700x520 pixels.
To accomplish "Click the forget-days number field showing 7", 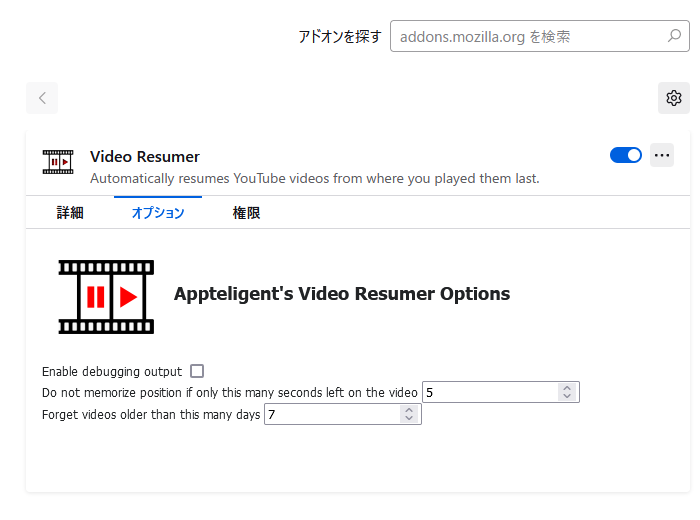I will click(x=343, y=414).
